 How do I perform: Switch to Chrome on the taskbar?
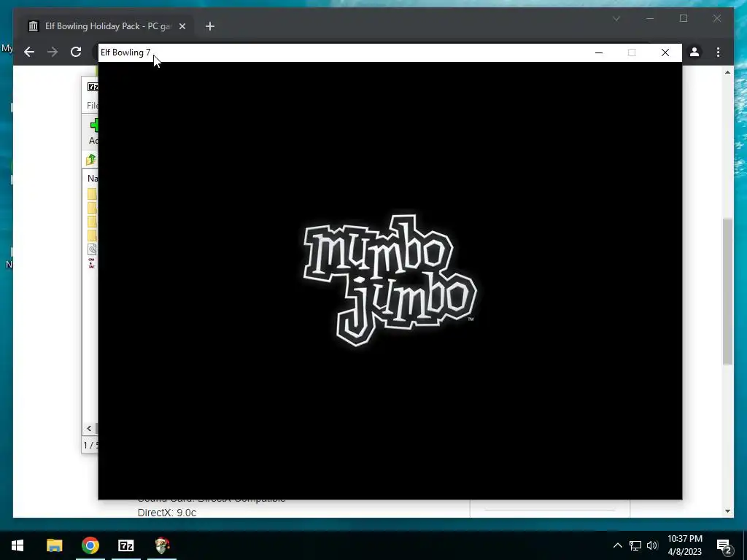pos(90,545)
